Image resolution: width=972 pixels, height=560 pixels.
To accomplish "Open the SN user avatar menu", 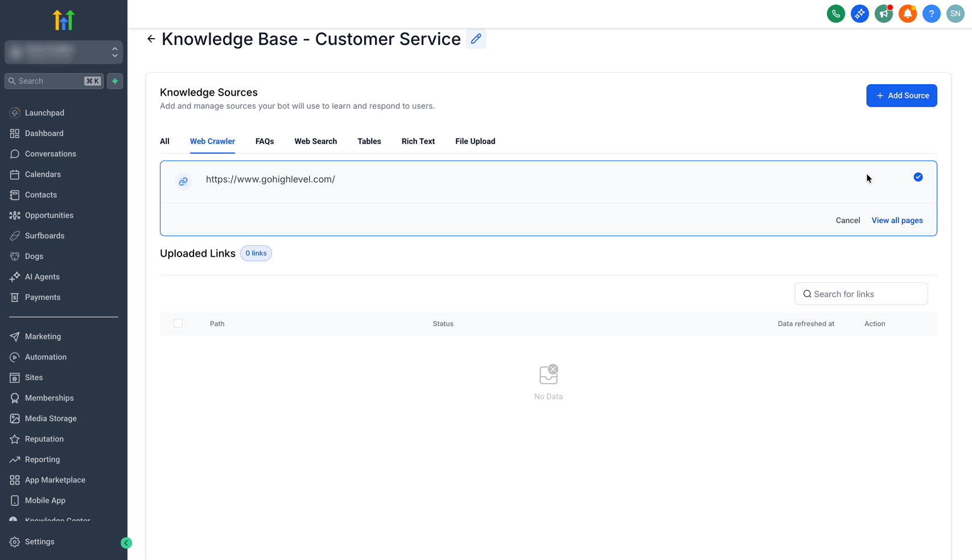I will point(955,14).
